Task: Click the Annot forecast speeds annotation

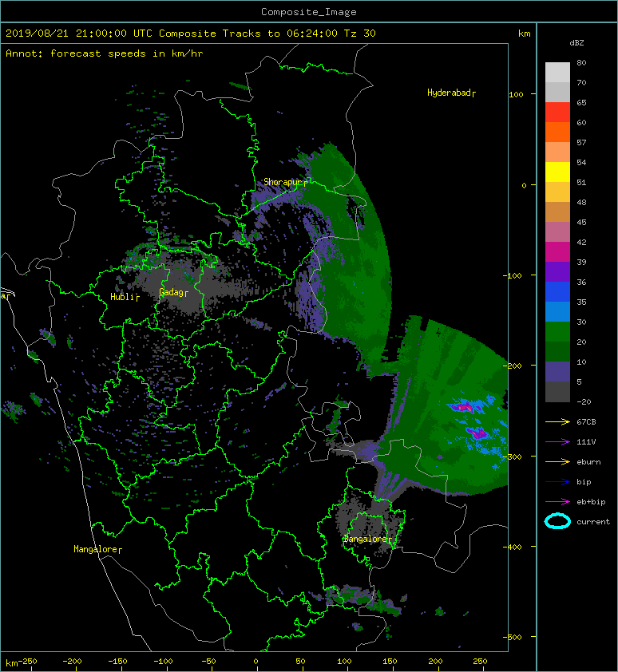Action: (x=105, y=53)
